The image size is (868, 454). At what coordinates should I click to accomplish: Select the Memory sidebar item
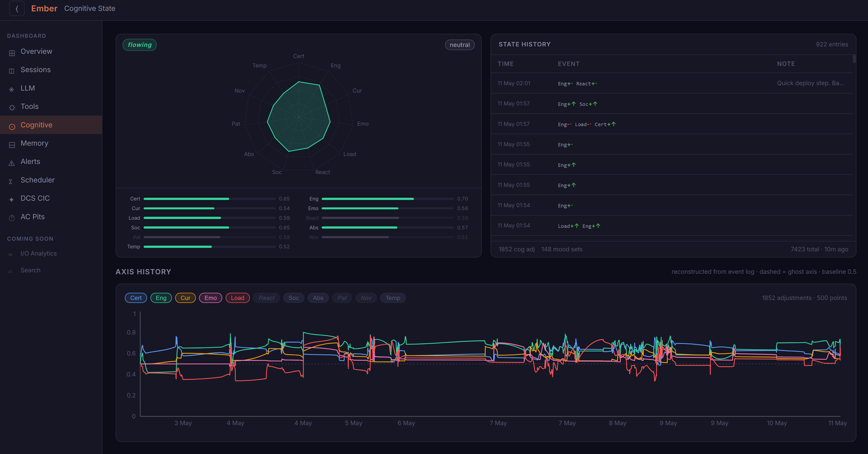click(x=51, y=143)
